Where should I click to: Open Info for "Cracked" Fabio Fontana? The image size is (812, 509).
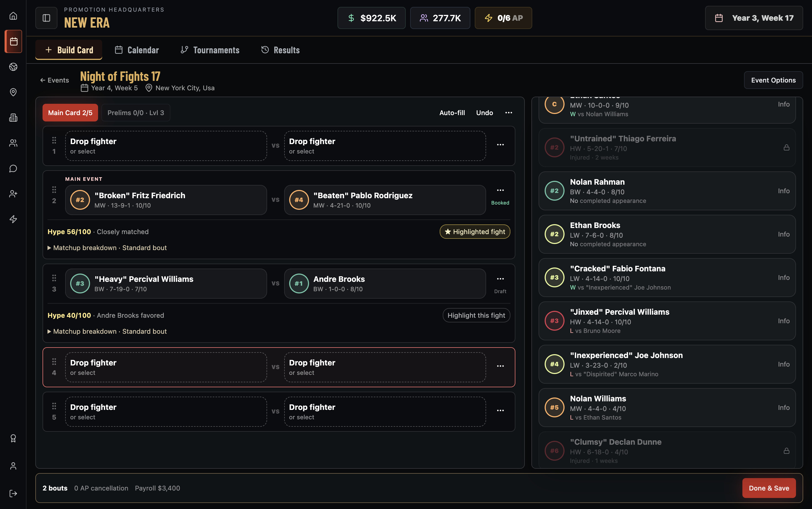coord(784,278)
